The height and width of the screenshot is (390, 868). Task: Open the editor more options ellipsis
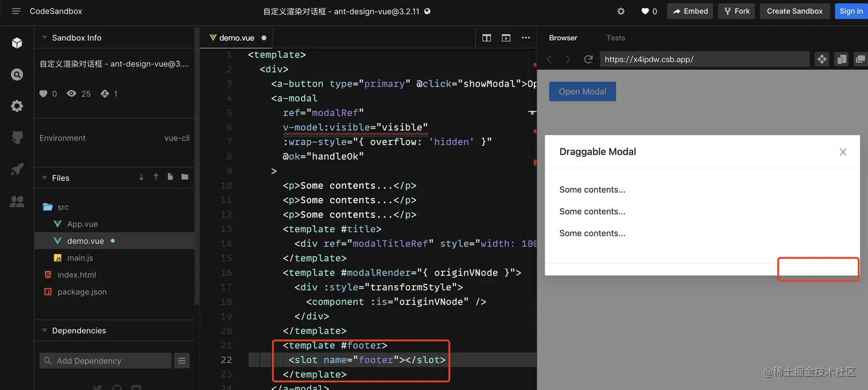tap(525, 38)
